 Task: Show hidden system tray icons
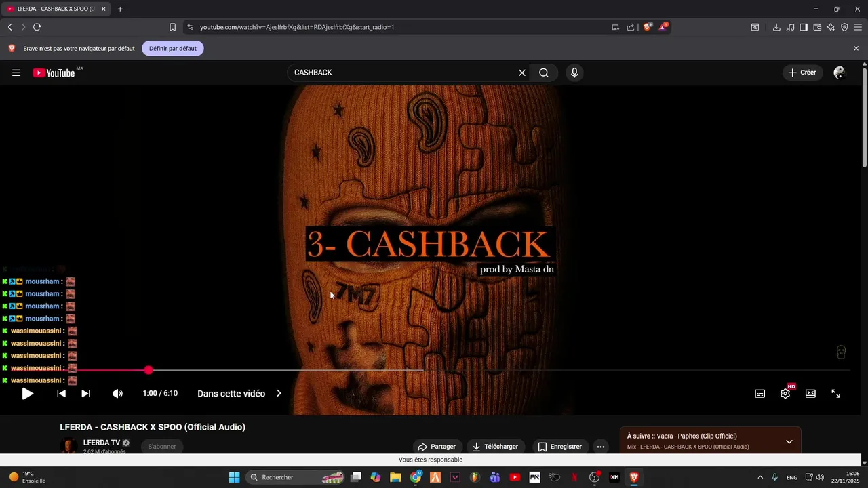coord(759,477)
